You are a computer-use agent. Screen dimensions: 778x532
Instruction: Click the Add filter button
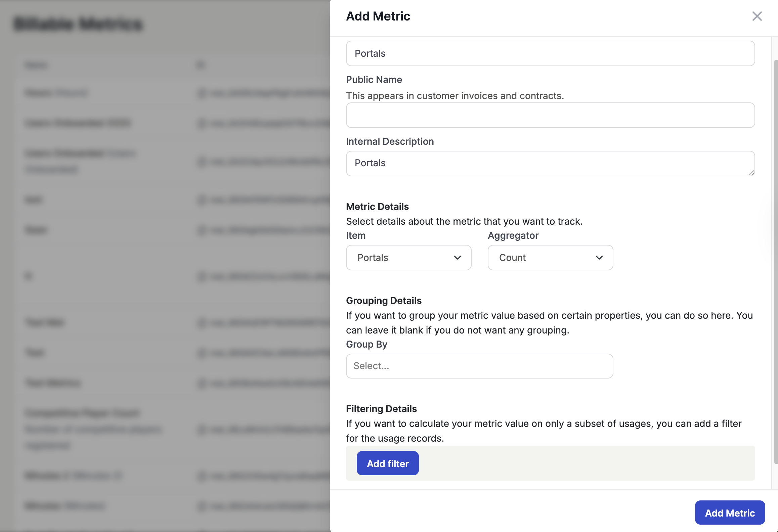coord(387,463)
